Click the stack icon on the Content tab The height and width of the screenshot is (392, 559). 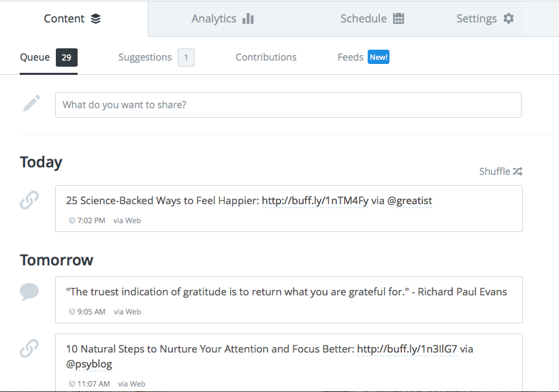(x=96, y=18)
